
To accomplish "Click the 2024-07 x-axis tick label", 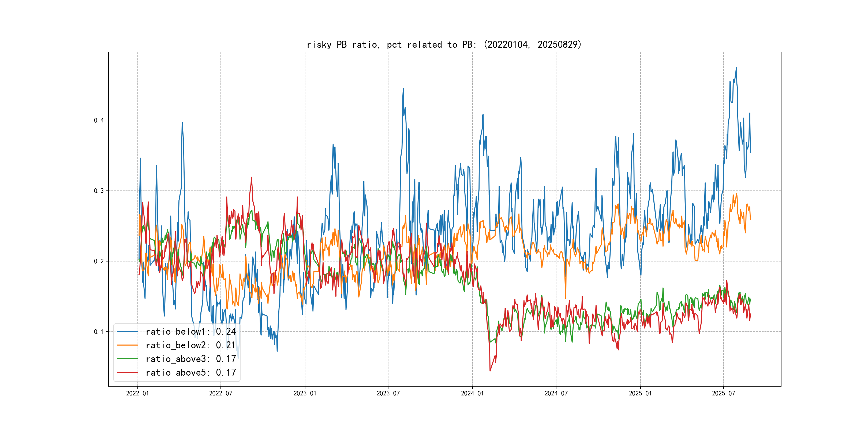I will coord(556,393).
